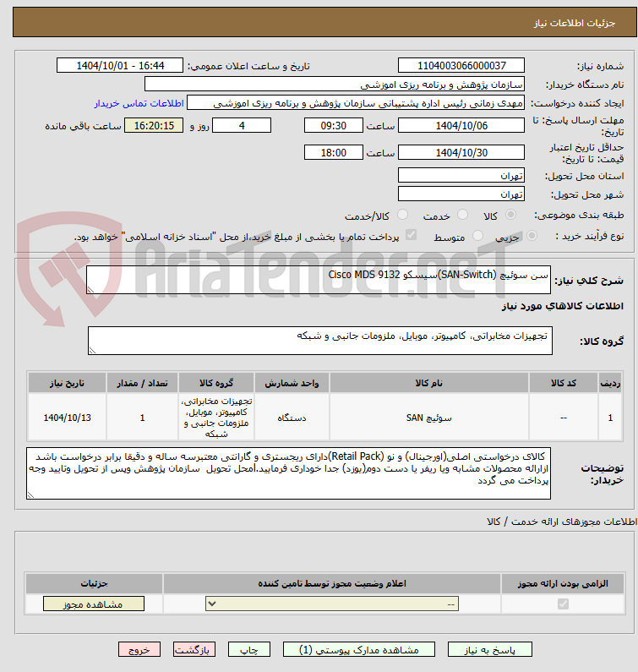Click the پاسخ به نیاز button
The image size is (638, 672).
click(490, 650)
